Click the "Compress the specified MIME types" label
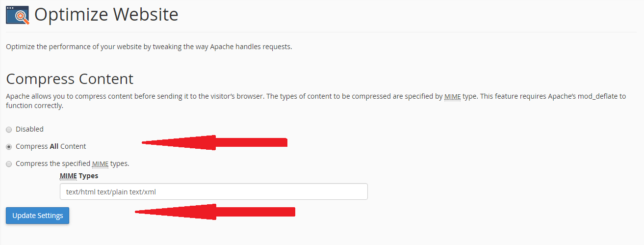This screenshot has height=245, width=644. [x=72, y=163]
